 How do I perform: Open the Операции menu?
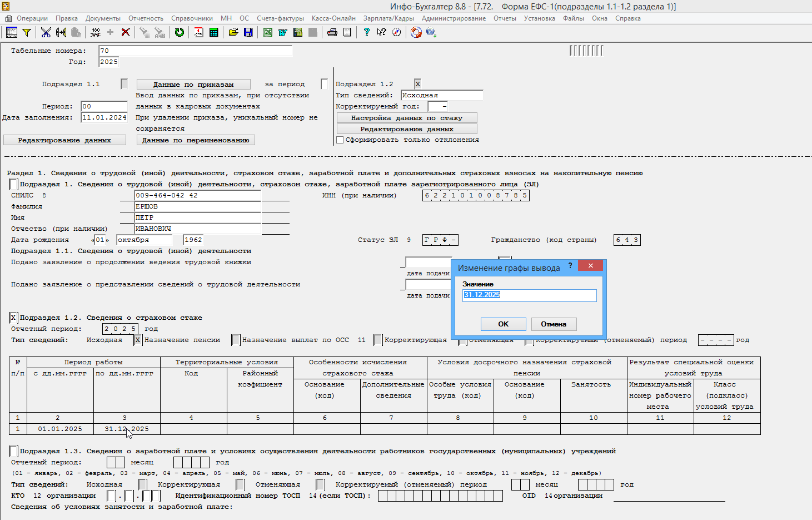point(32,18)
